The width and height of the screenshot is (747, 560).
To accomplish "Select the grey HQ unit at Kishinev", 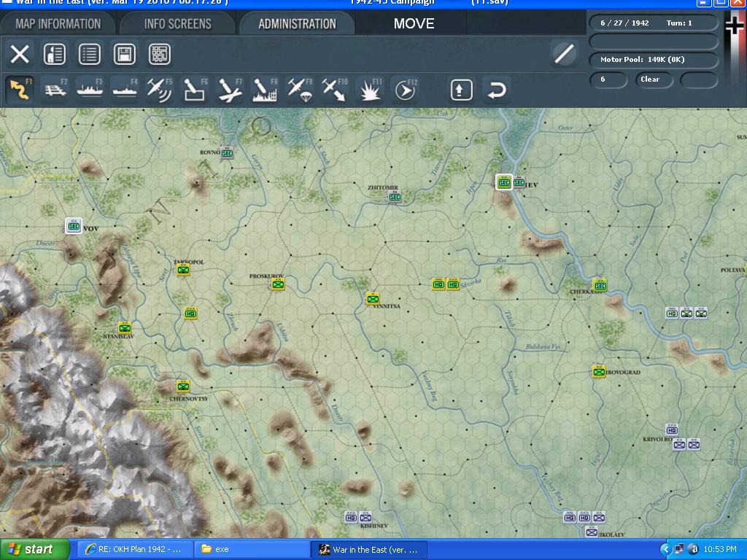I will point(351,517).
